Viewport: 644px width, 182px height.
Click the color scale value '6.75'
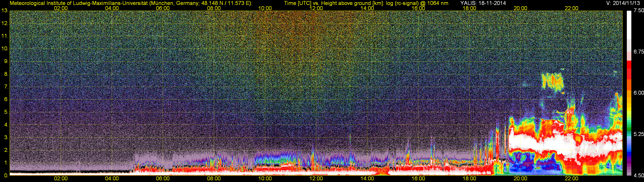point(638,52)
